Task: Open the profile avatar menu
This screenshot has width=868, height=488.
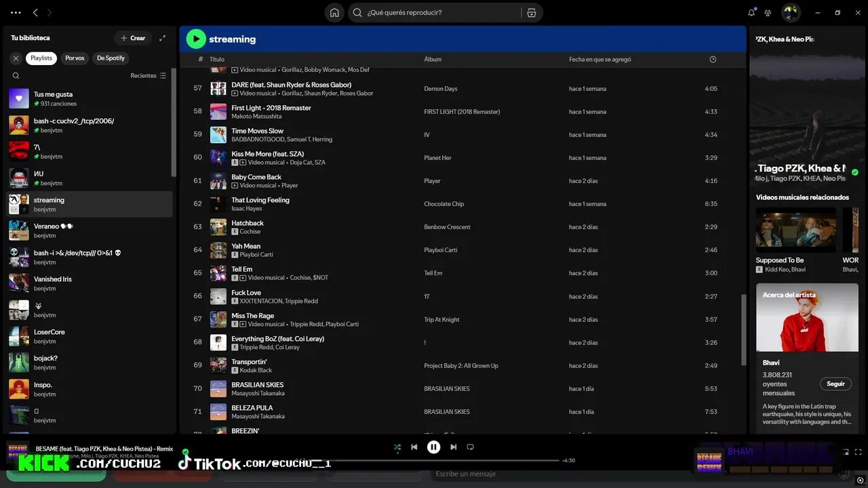Action: tap(791, 12)
